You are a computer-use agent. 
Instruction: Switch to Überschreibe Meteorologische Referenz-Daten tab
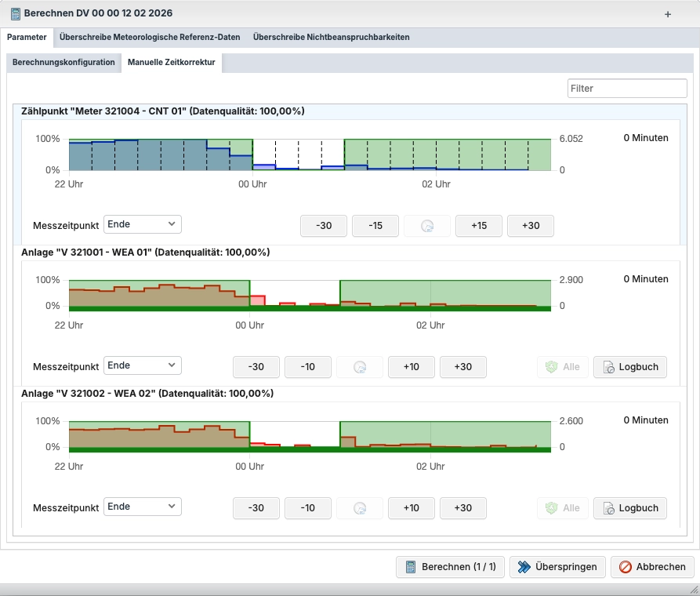(150, 37)
